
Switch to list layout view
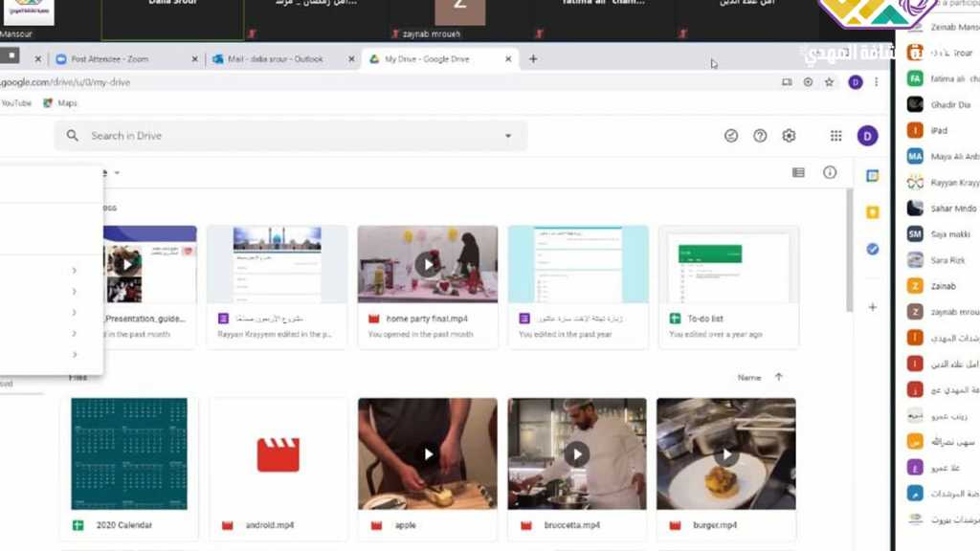(x=798, y=173)
